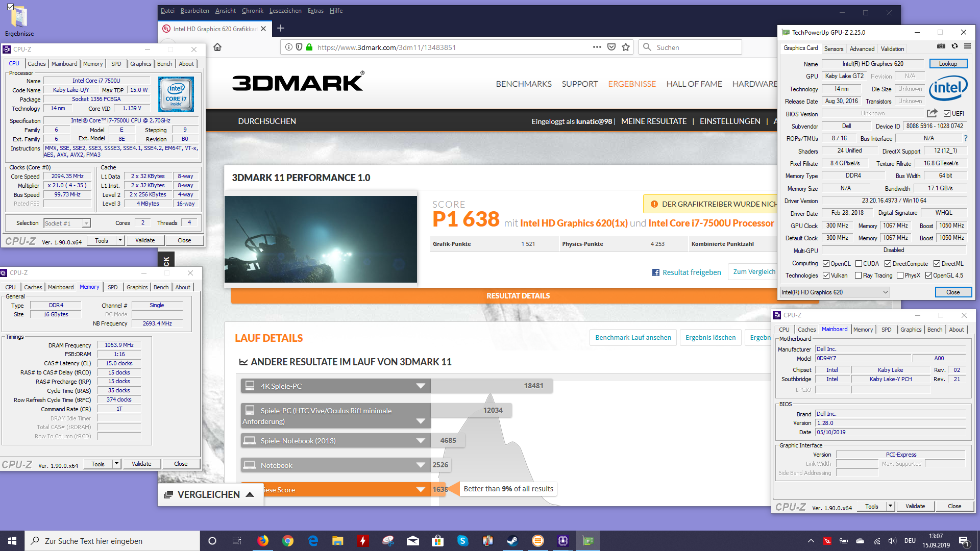Viewport: 980px width, 551px height.
Task: Open SPD tab in Memory CPU-Z window
Action: click(x=113, y=287)
